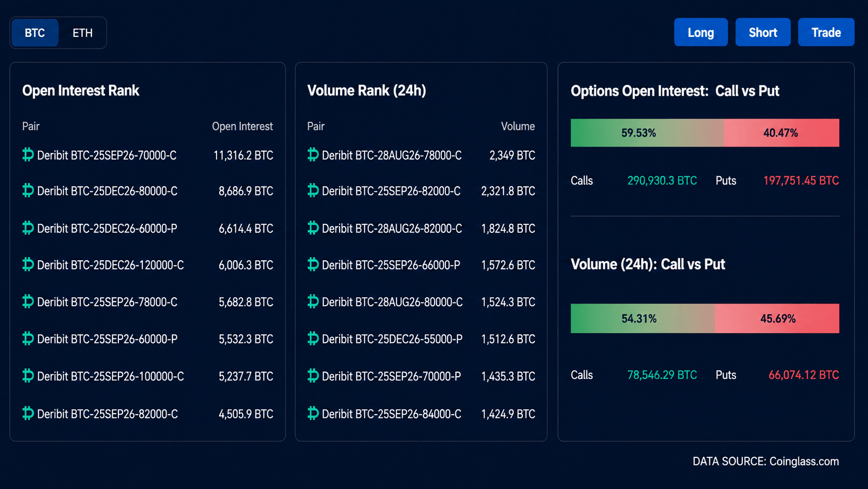
Task: Select pair Deribit BTC-25SEP26-66000-P
Action: 391,266
